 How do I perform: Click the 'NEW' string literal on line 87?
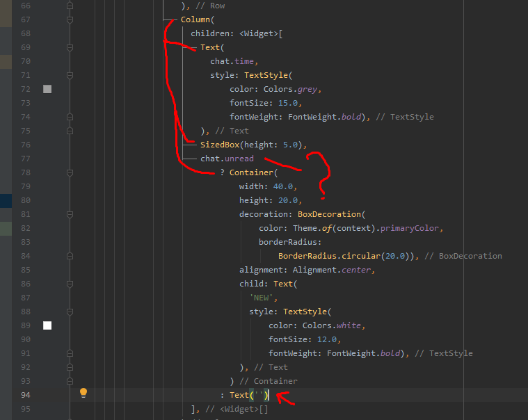coord(261,298)
